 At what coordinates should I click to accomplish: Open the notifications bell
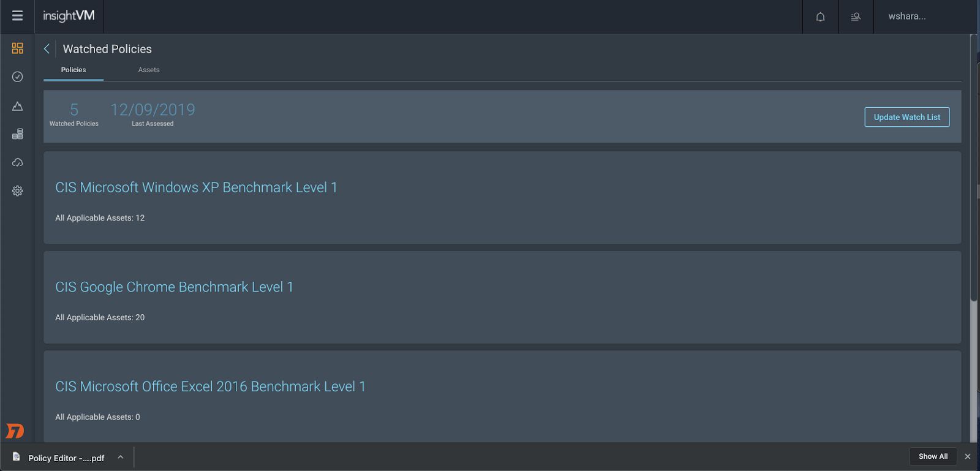coord(820,17)
